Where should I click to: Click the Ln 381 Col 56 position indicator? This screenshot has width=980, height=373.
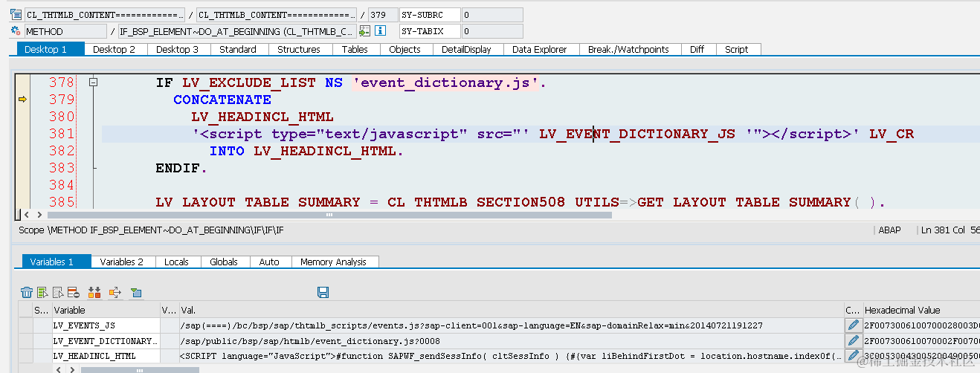coord(950,230)
